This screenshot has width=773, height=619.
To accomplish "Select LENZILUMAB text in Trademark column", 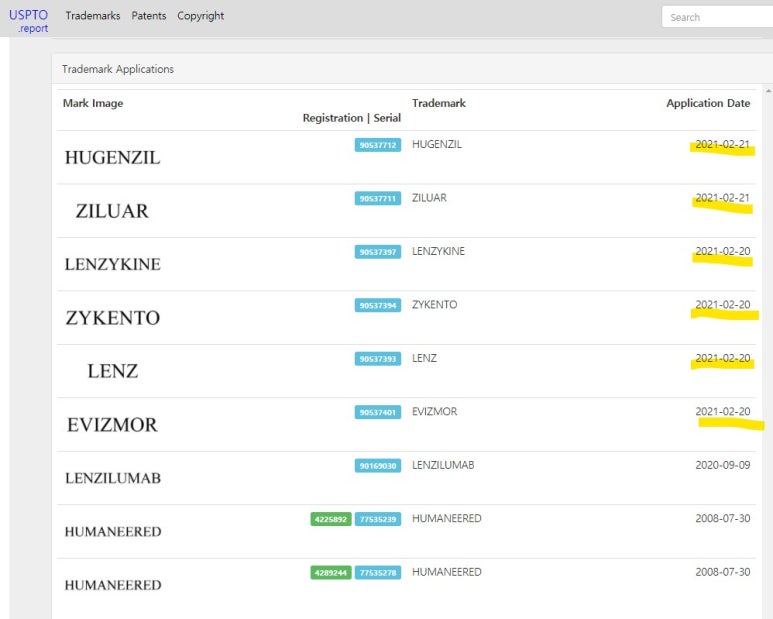I will (x=443, y=465).
